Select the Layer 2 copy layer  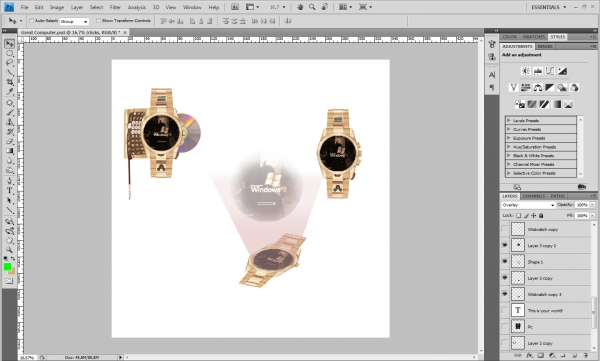tap(551, 343)
